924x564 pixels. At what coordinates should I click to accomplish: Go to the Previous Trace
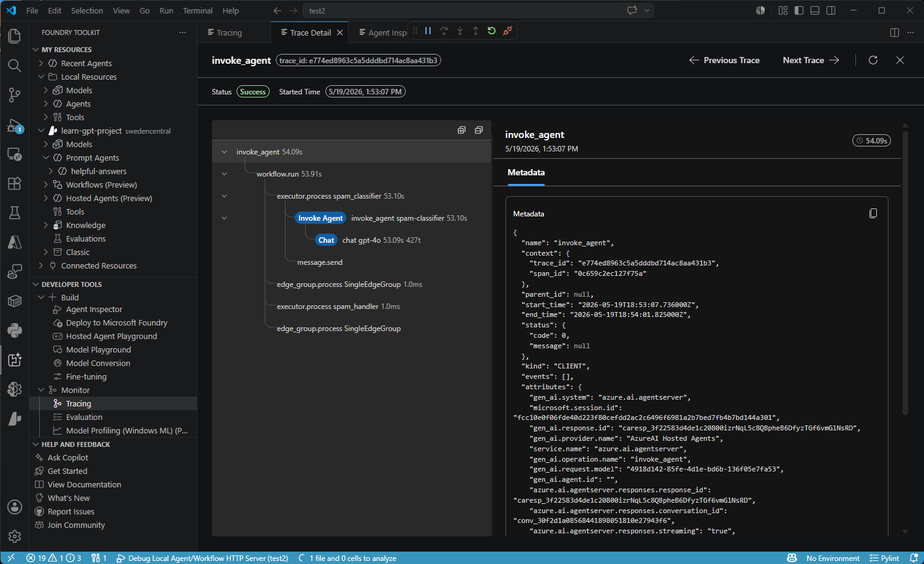click(724, 60)
